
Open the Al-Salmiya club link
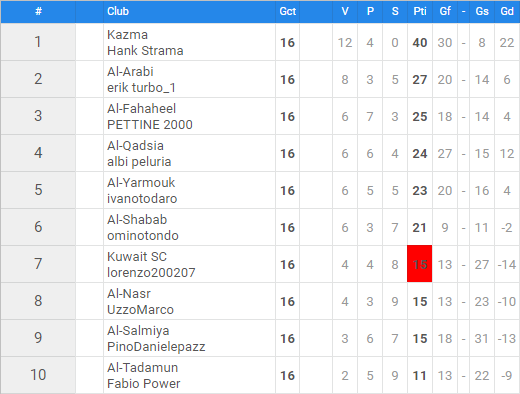[138, 331]
